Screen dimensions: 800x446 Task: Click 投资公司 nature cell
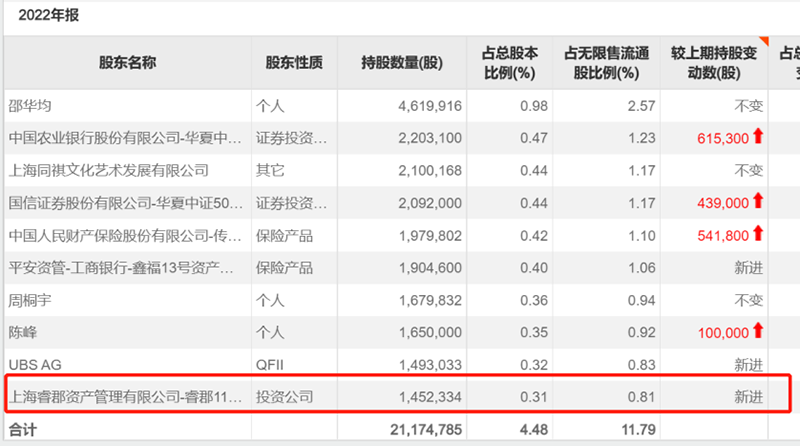(284, 397)
